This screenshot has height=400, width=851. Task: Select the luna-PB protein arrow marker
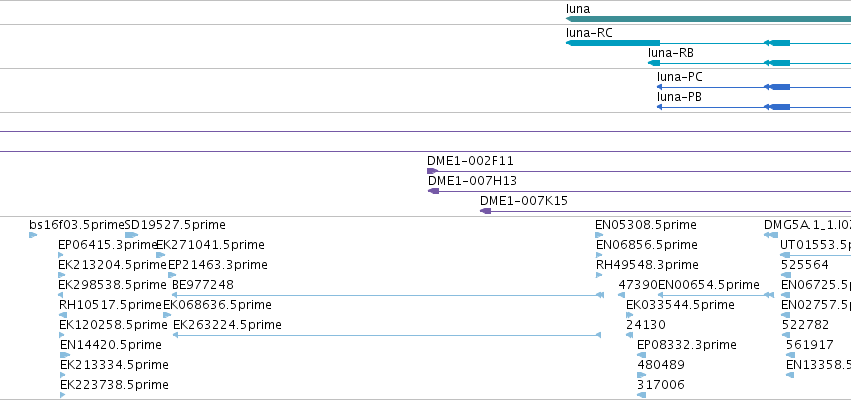[x=659, y=107]
